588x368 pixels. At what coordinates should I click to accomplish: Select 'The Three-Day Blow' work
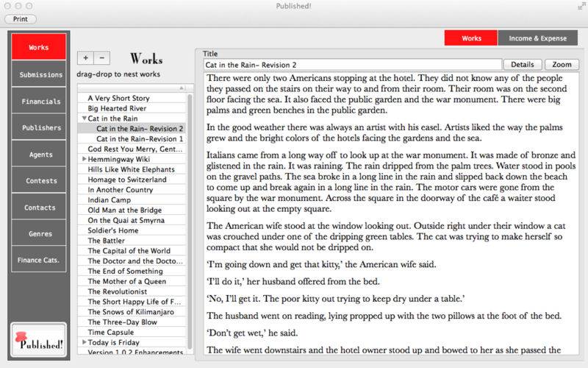(x=132, y=322)
